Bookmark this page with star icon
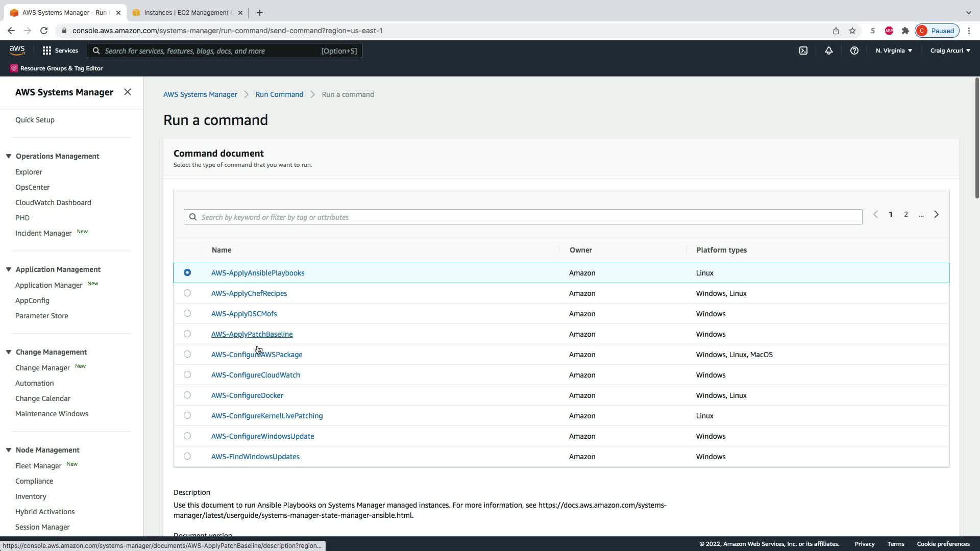The width and height of the screenshot is (980, 551). 852,31
